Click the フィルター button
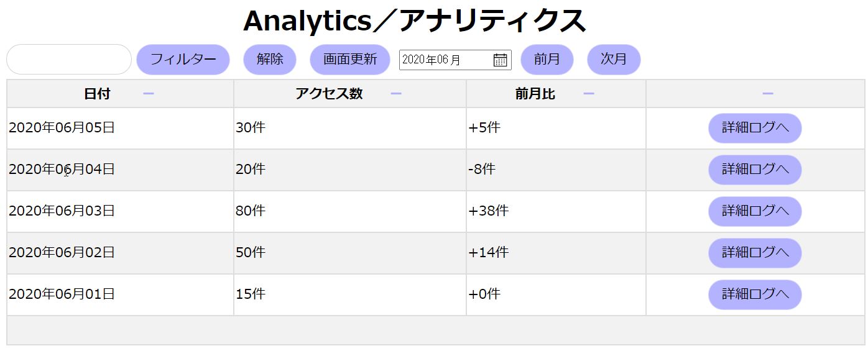Image resolution: width=868 pixels, height=351 pixels. (x=183, y=60)
